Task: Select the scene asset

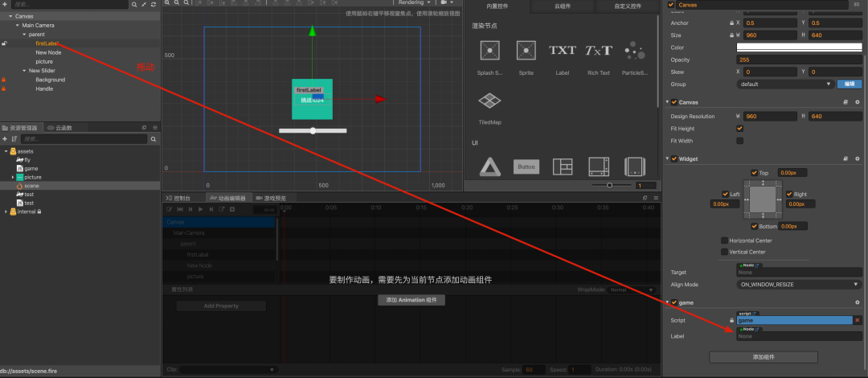Action: [31, 187]
